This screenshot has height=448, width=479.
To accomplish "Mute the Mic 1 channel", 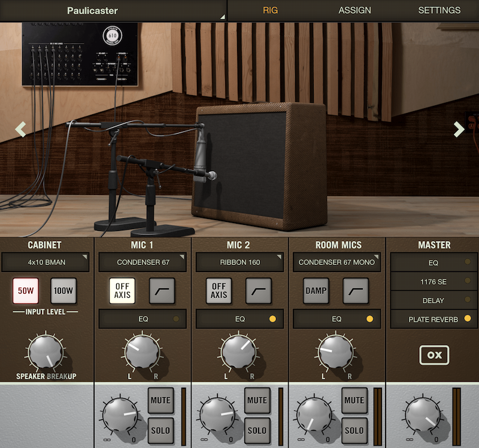I will pyautogui.click(x=160, y=400).
